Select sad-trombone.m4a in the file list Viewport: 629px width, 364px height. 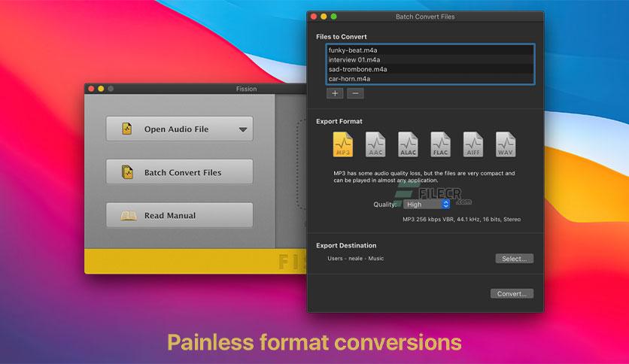[430, 69]
